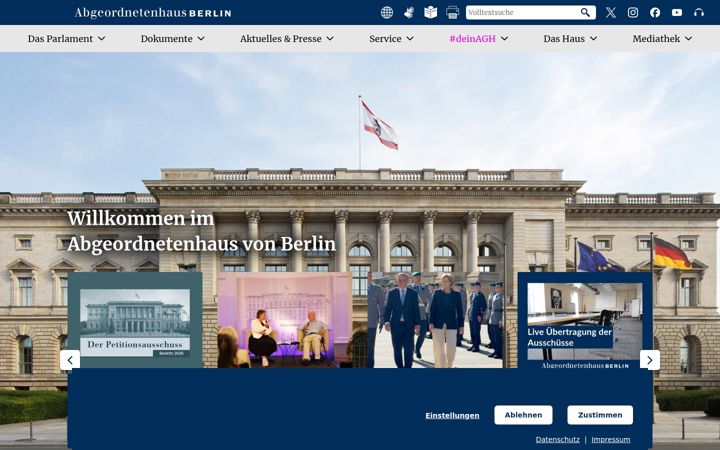The width and height of the screenshot is (720, 450).
Task: Expand the chevron beside Das Parlament
Action: [101, 39]
